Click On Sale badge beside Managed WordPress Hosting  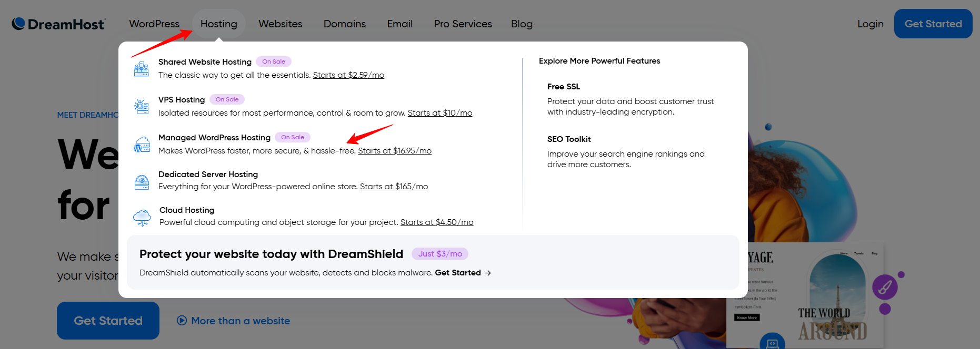tap(293, 137)
